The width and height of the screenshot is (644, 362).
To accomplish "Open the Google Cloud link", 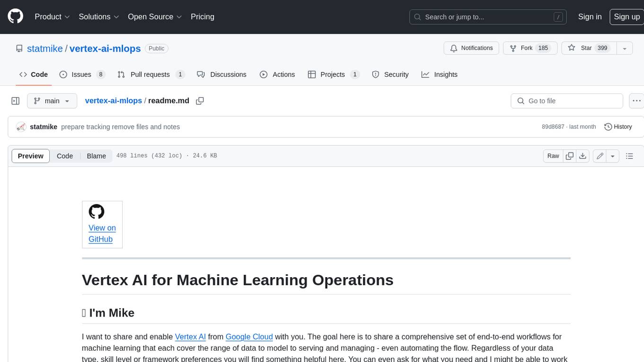I will coord(249,337).
